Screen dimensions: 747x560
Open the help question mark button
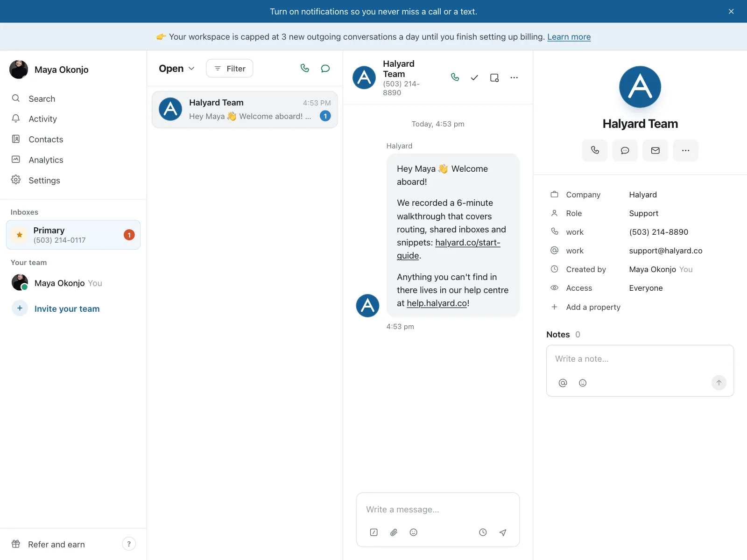tap(129, 544)
